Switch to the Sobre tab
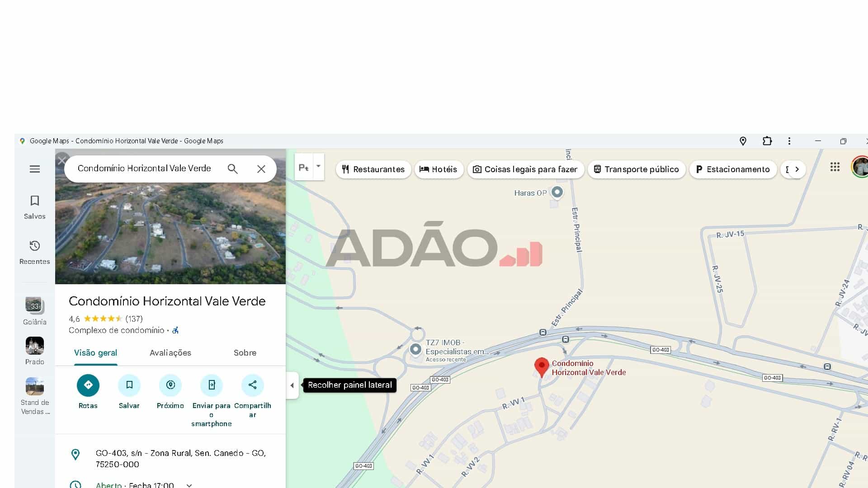The width and height of the screenshot is (868, 488). pyautogui.click(x=245, y=353)
